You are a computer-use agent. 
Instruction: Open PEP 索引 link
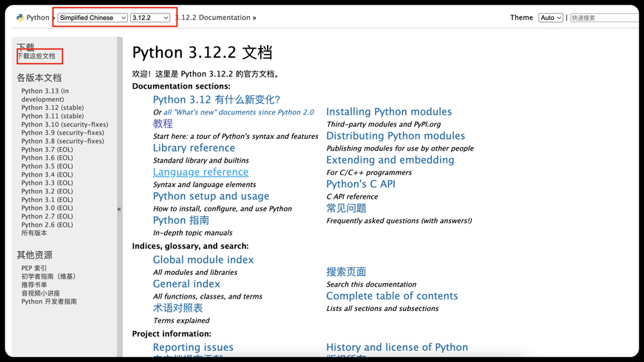point(34,268)
